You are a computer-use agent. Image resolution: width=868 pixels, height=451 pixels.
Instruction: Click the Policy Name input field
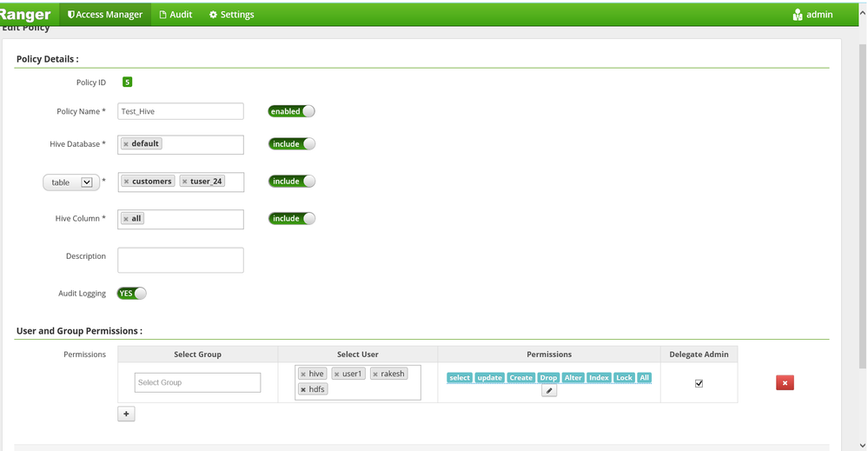click(x=181, y=111)
